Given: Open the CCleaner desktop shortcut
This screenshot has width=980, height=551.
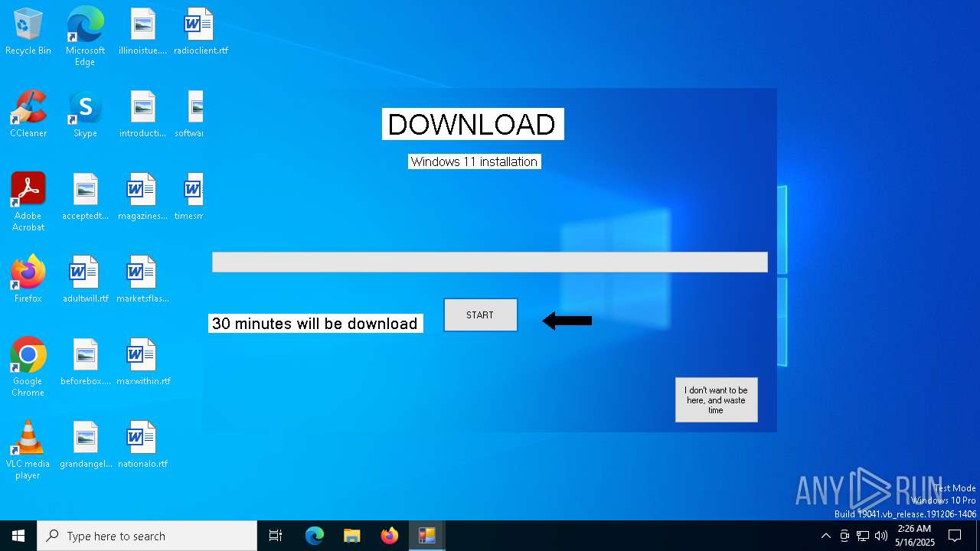Looking at the screenshot, I should (x=28, y=115).
